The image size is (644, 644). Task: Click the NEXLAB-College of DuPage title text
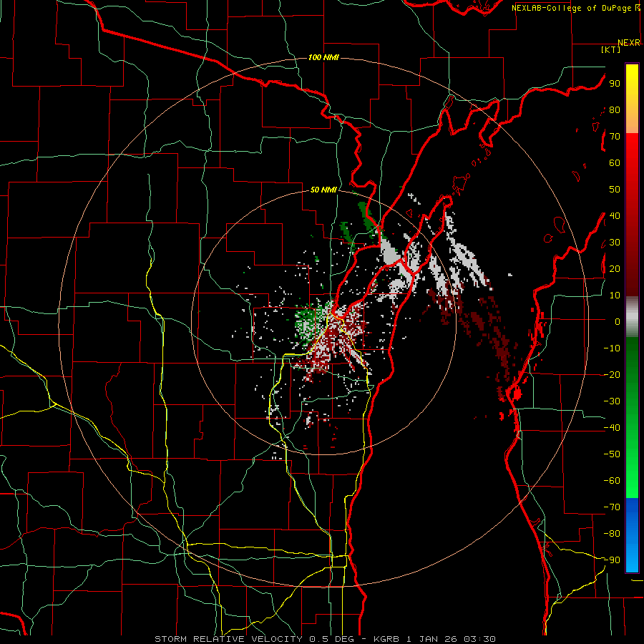tap(571, 8)
